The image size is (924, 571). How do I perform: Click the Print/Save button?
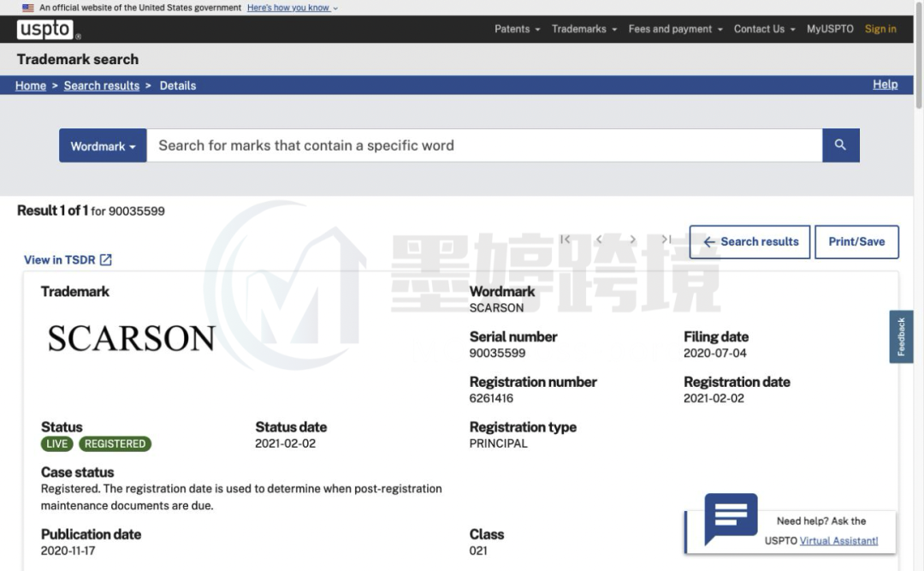[x=856, y=242]
